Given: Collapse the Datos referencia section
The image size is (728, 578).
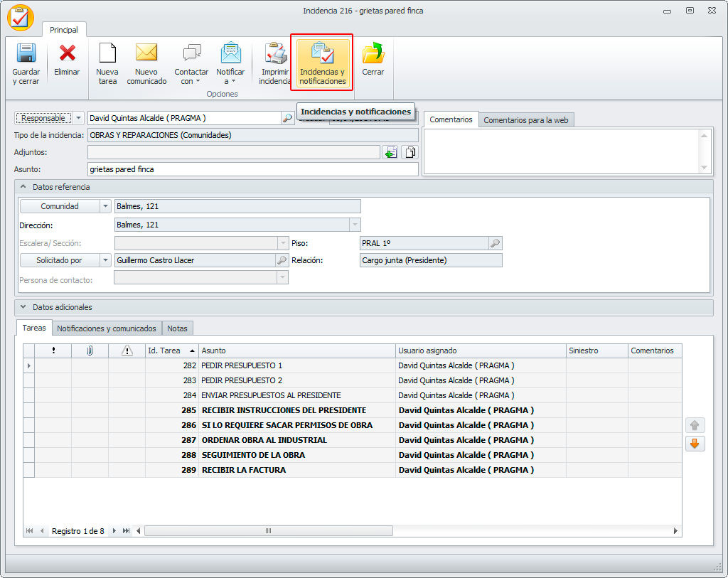Looking at the screenshot, I should pos(22,187).
